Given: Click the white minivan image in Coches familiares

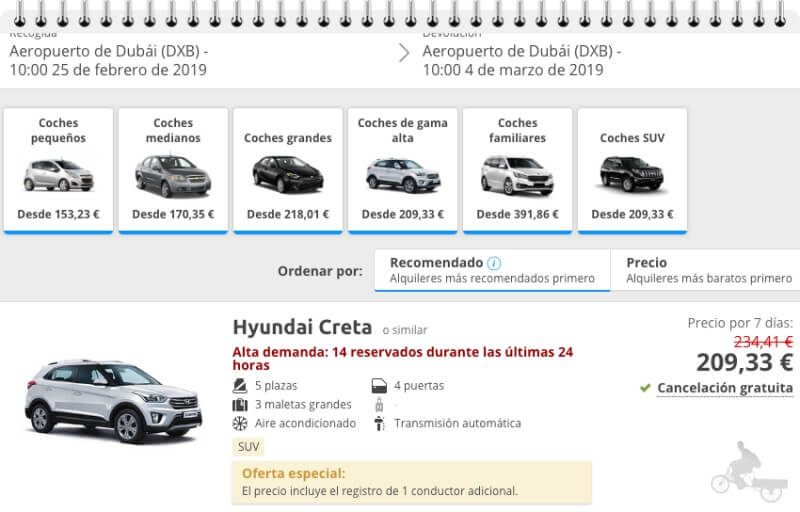Looking at the screenshot, I should [x=517, y=176].
